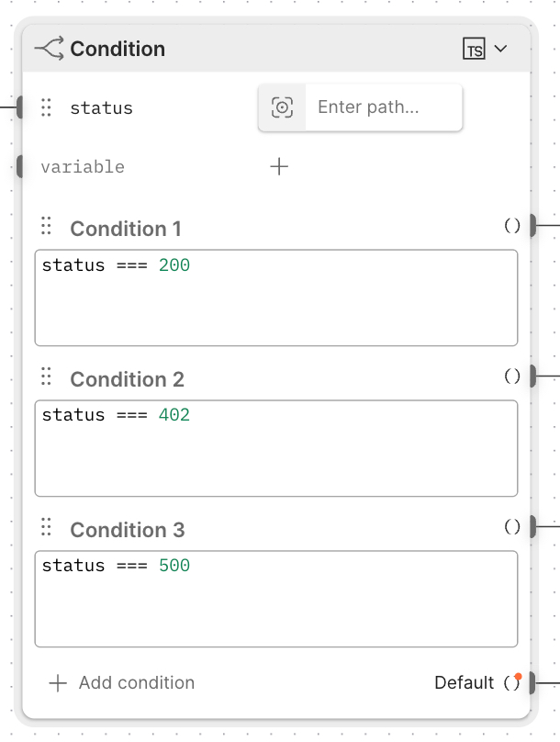Edit the status === 402 expression box
This screenshot has width=560, height=742.
[x=276, y=449]
